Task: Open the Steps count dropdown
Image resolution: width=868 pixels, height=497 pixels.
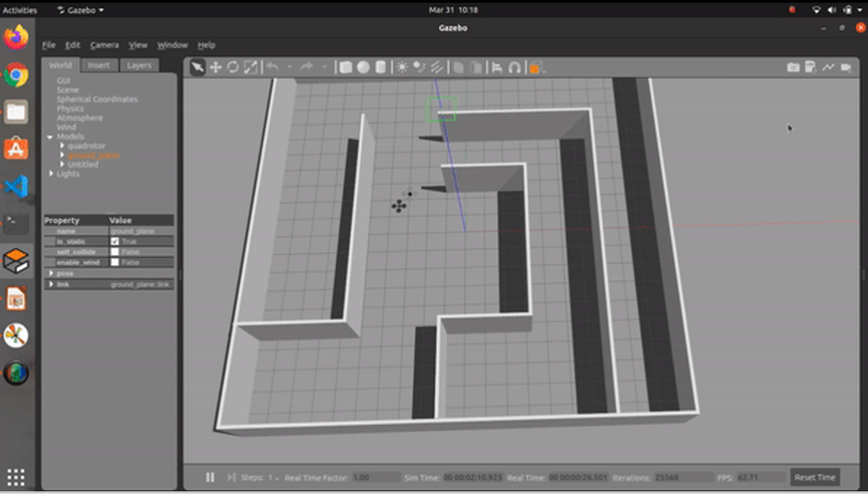Action: click(x=273, y=478)
